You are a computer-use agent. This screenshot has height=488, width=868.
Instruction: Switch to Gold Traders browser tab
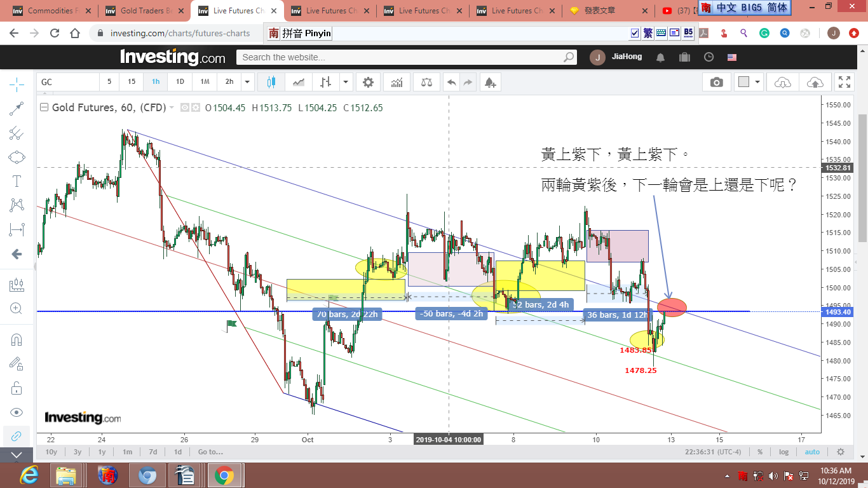(144, 11)
